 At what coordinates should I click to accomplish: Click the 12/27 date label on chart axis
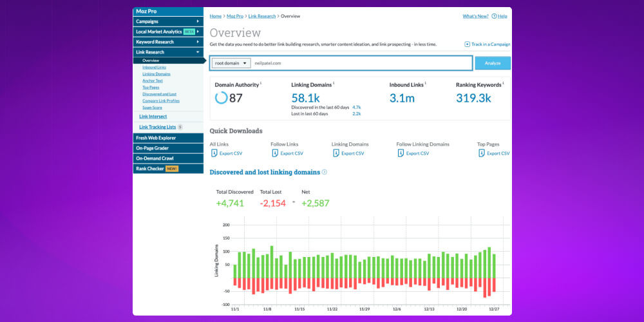tap(493, 309)
